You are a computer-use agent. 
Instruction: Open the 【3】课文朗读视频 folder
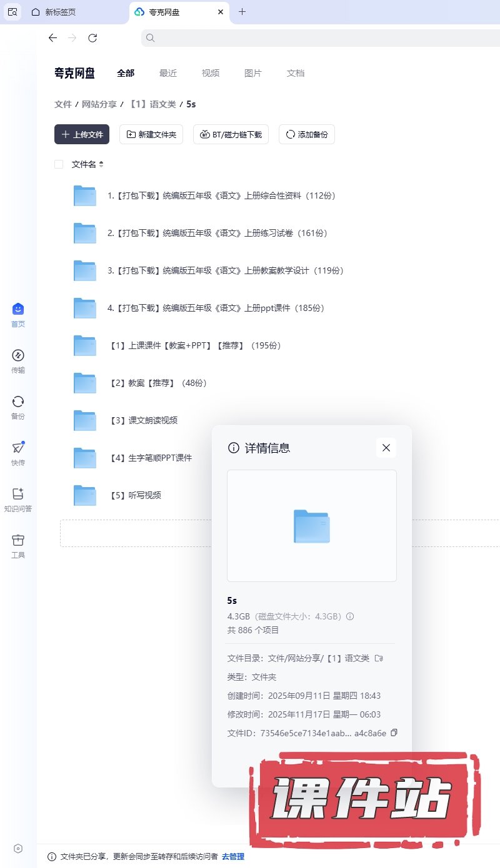tap(153, 420)
